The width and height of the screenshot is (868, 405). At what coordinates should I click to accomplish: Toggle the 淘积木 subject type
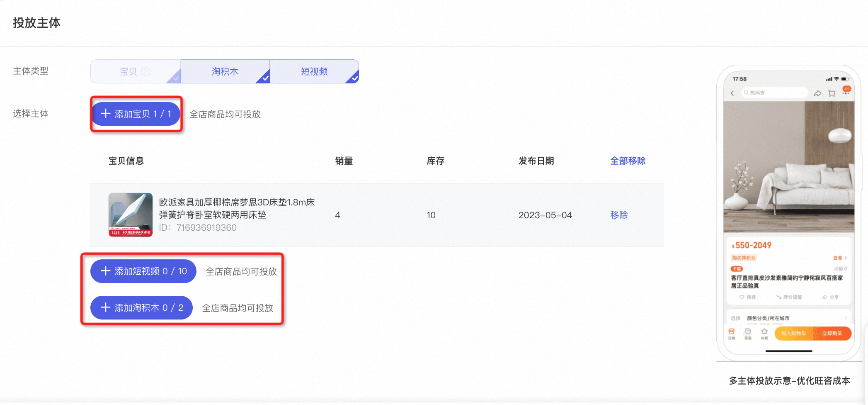[x=225, y=71]
